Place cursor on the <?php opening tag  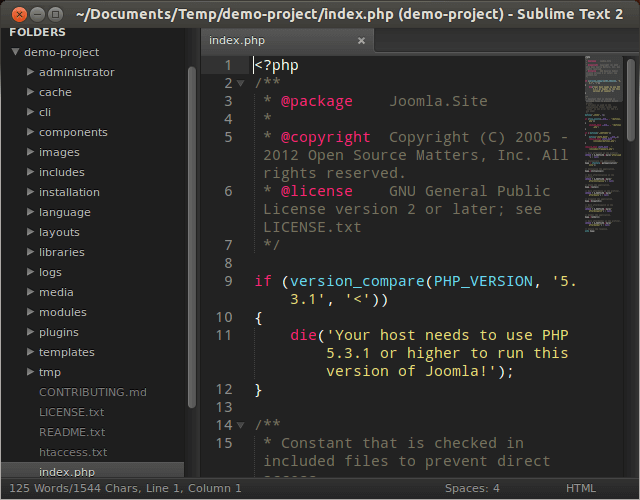(x=277, y=65)
